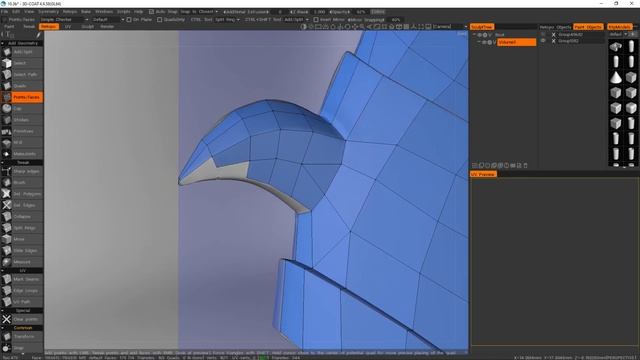This screenshot has width=640, height=360.
Task: Toggle visibility of Root in SculptTree
Action: coord(480,35)
